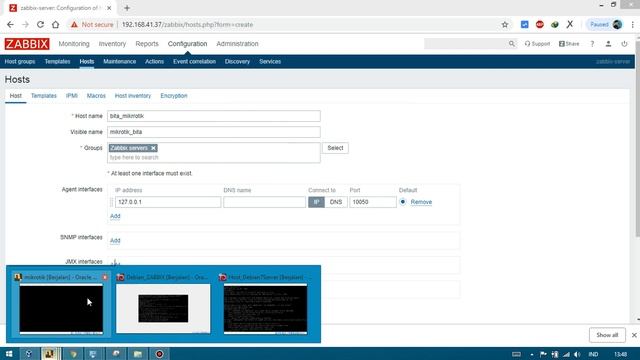
Task: Set Connect to DNS toggle
Action: pos(336,202)
